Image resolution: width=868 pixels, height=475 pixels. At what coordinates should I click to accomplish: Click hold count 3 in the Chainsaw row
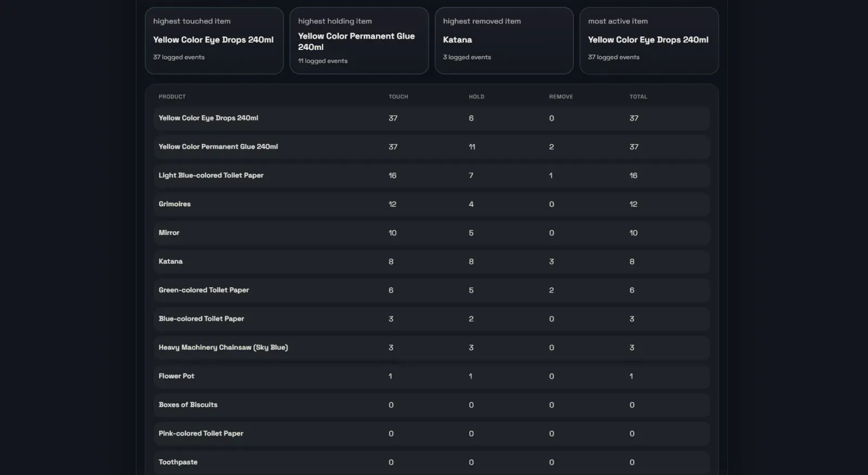(x=471, y=348)
